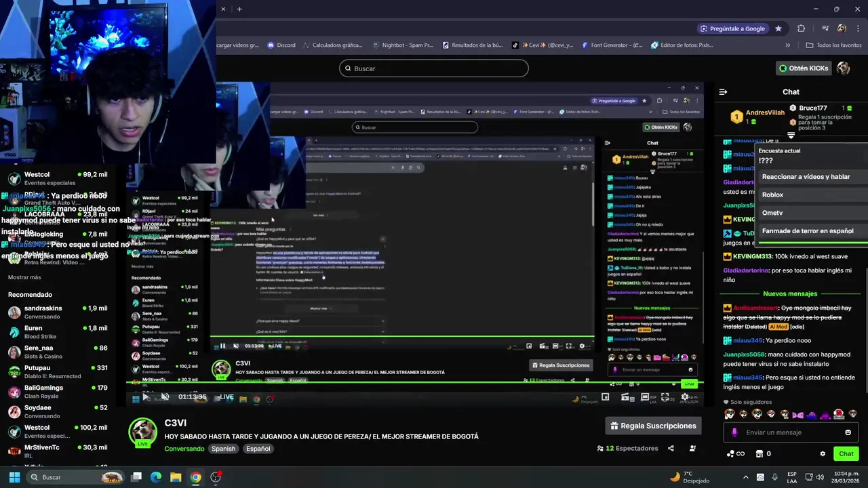Open Task View on the taskbar
868x488 pixels.
point(136,477)
